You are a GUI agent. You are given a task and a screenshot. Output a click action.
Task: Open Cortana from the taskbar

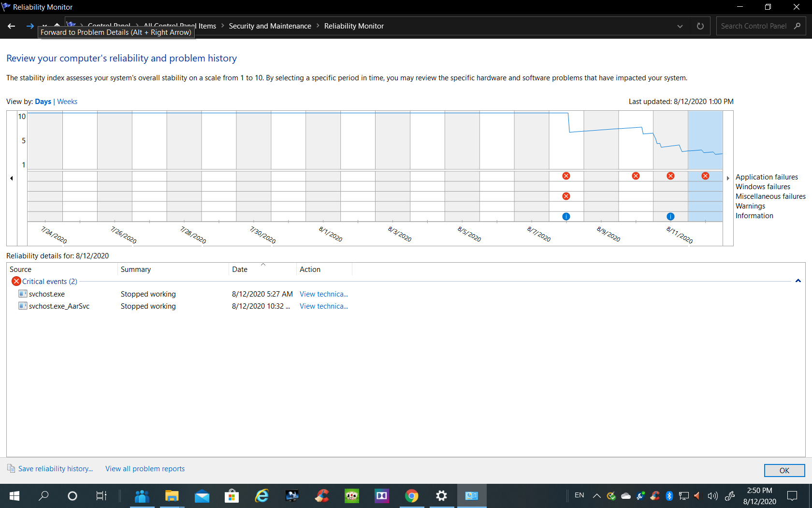[72, 496]
